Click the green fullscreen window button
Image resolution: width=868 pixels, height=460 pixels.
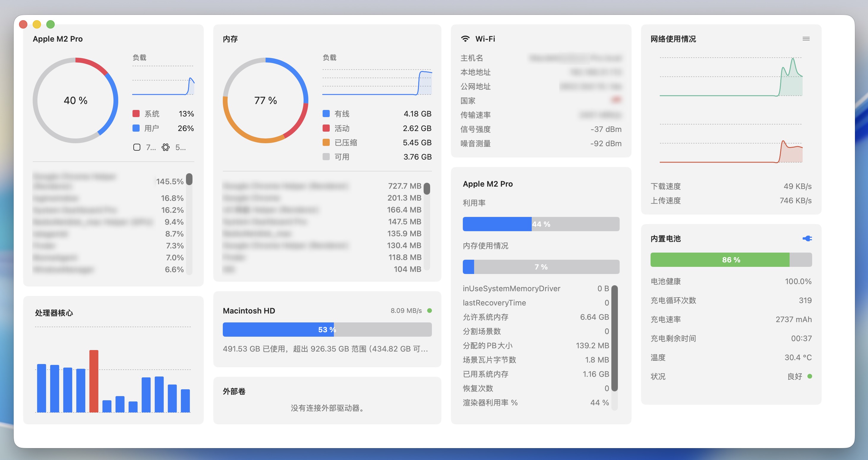[50, 24]
